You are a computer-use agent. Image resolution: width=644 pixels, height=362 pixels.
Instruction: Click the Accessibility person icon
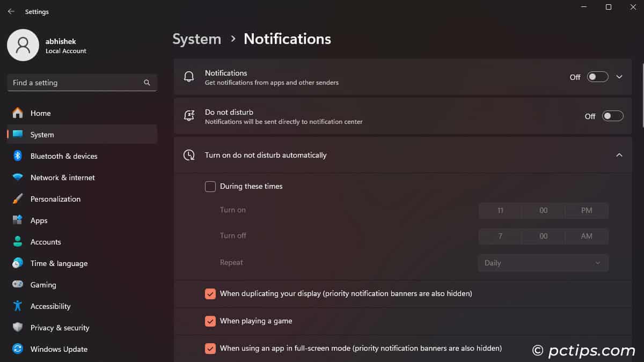[x=18, y=306]
